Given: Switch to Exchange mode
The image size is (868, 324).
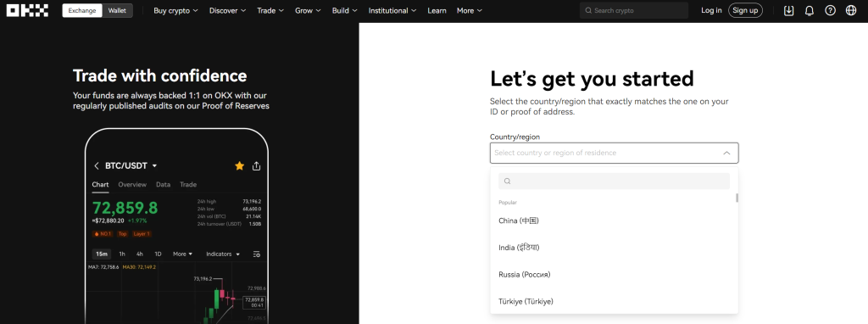Looking at the screenshot, I should pyautogui.click(x=82, y=10).
